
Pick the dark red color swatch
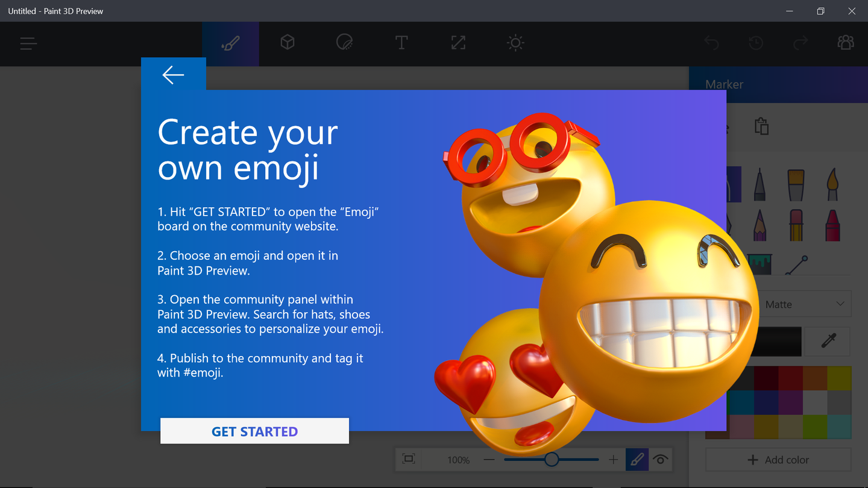point(766,378)
